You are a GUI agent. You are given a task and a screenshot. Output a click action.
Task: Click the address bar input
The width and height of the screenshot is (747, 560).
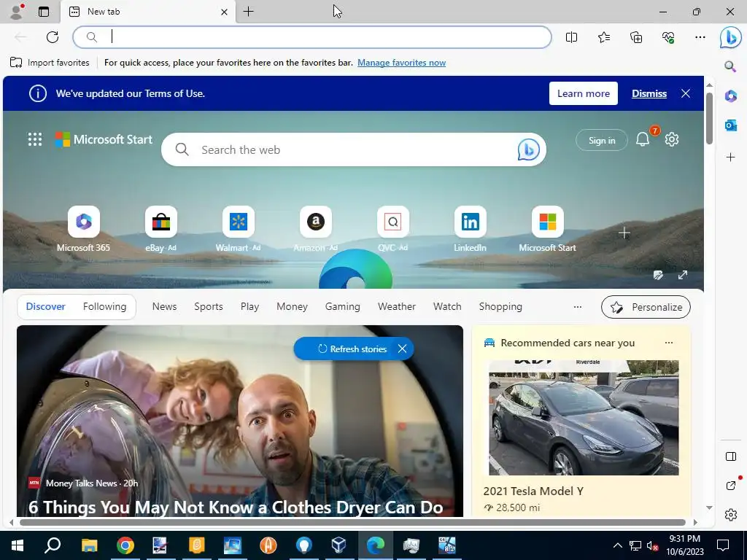(312, 37)
